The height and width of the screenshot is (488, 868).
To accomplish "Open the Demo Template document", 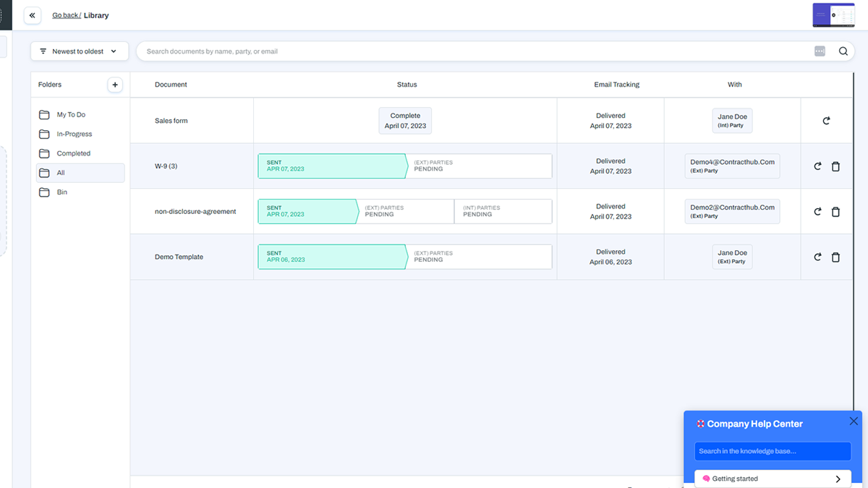I will pos(179,257).
